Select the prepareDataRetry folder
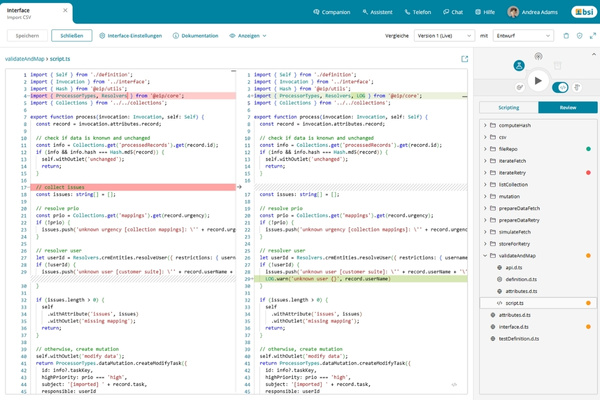The width and height of the screenshot is (600, 400). [x=538, y=220]
